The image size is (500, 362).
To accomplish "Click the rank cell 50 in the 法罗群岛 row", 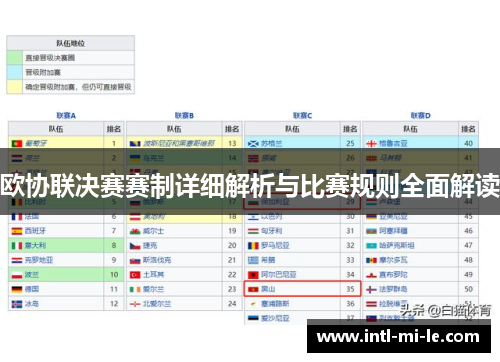I will [x=468, y=289].
